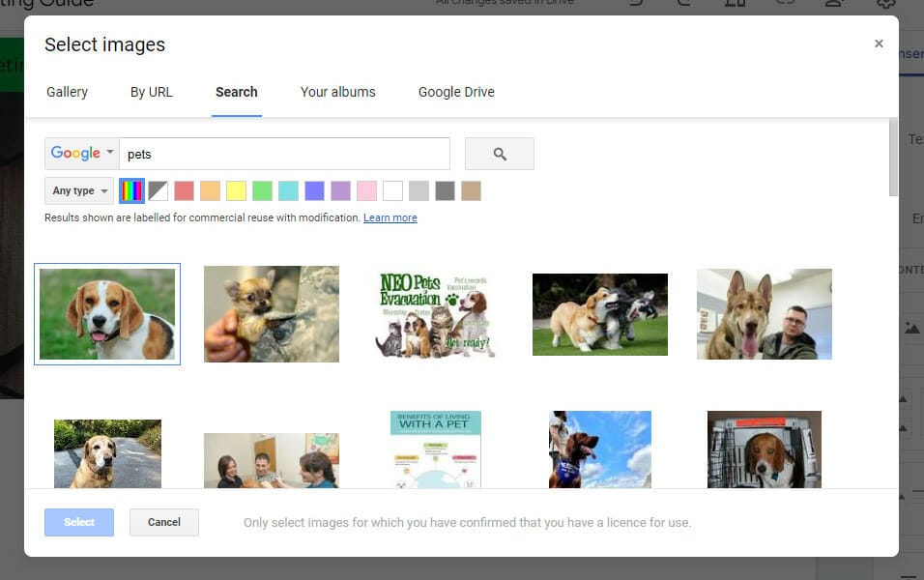Toggle the black-and-white image filter
The width and height of the screenshot is (924, 580).
158,190
